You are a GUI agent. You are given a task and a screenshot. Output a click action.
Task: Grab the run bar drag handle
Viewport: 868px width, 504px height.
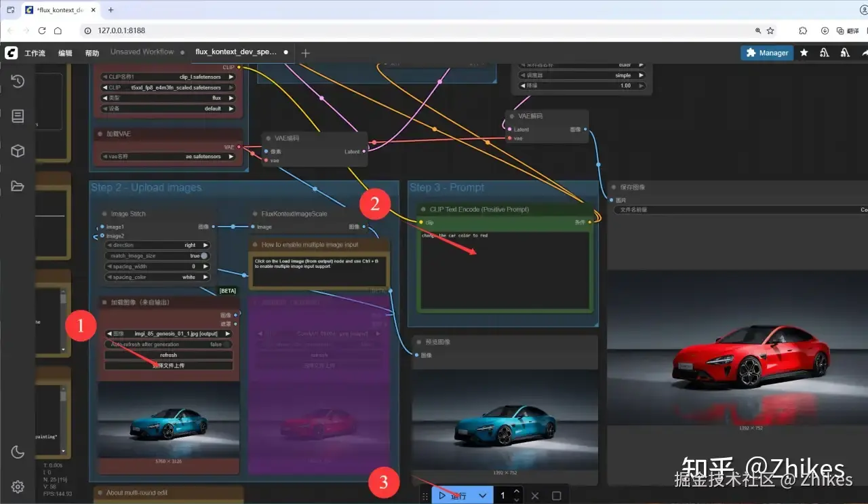coord(425,496)
